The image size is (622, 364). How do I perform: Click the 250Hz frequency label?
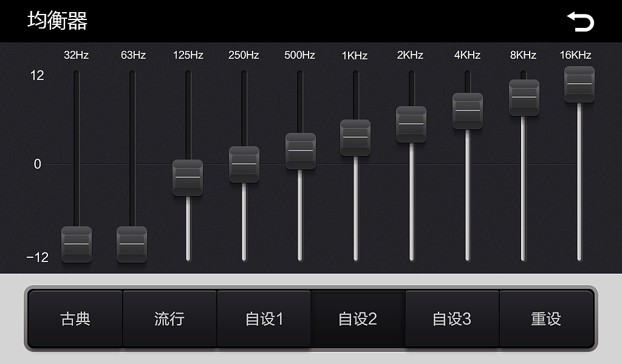pyautogui.click(x=244, y=55)
